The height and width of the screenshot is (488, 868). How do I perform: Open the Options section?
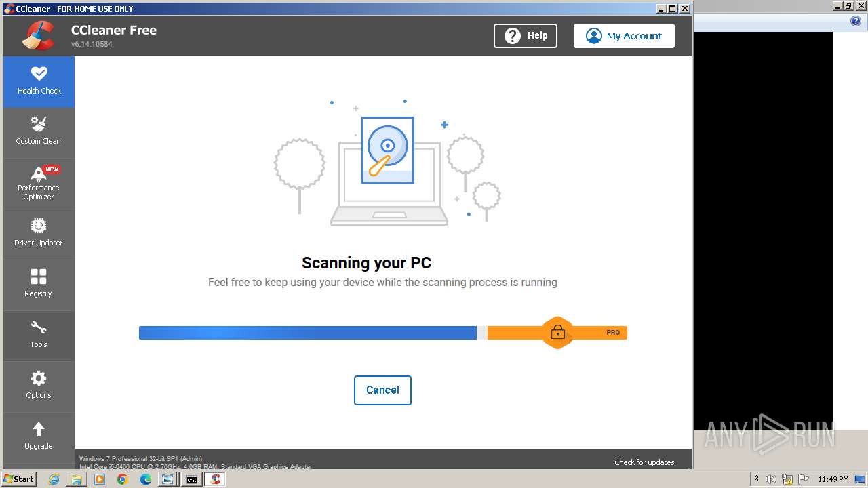click(x=39, y=386)
